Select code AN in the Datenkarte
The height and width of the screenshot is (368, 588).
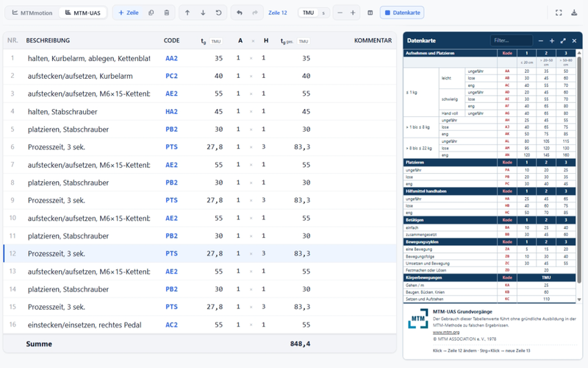[507, 155]
